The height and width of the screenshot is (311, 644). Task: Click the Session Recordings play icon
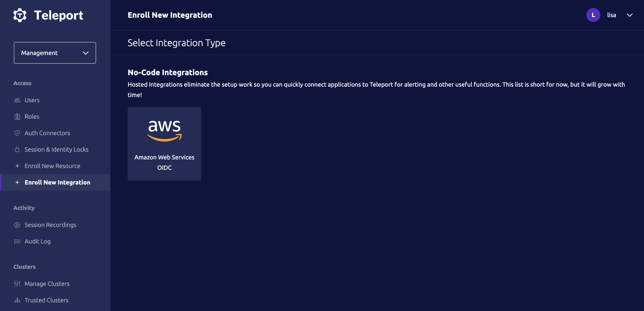[17, 225]
